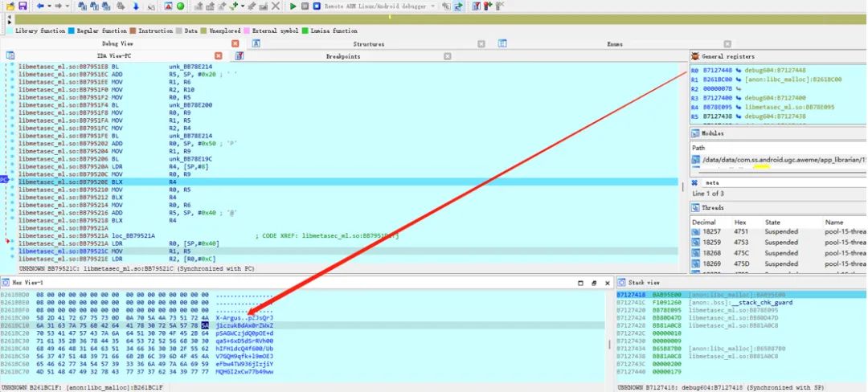Open the debugger selection dropdown
This screenshot has width=868, height=392.
(432, 6)
